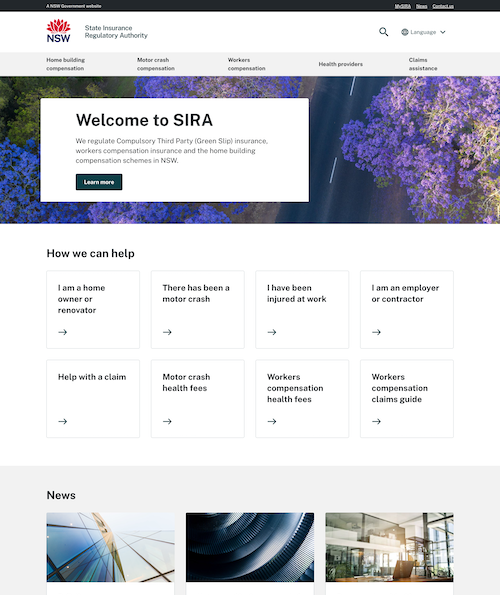The height and width of the screenshot is (595, 500).
Task: Click arrow on employer or contractor card
Action: pyautogui.click(x=376, y=332)
